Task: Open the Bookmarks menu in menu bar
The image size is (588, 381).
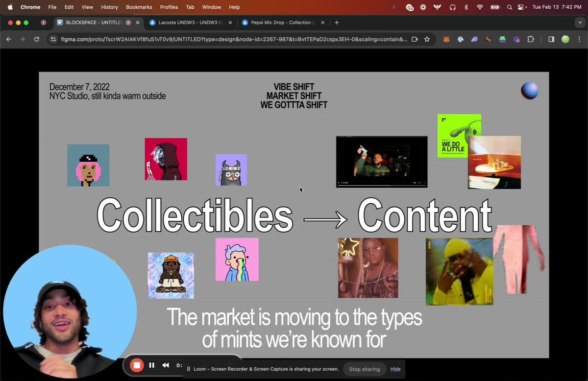Action: (x=139, y=7)
